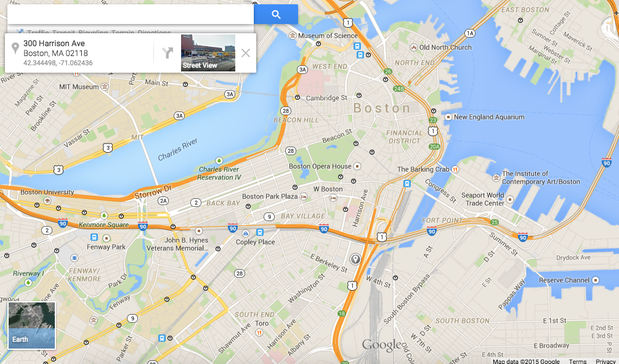Screen dimensions: 619x364
Task: Click the Boston Opera House marker
Action: 357,166
